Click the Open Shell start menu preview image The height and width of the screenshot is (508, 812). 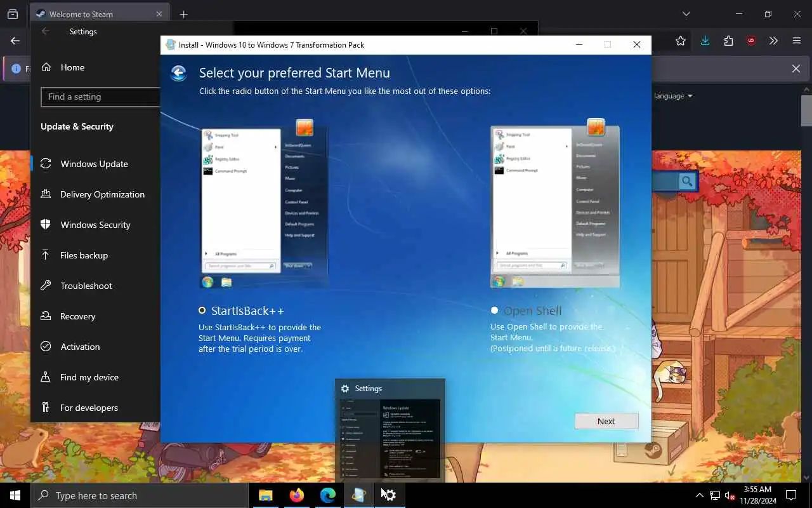[x=555, y=203]
